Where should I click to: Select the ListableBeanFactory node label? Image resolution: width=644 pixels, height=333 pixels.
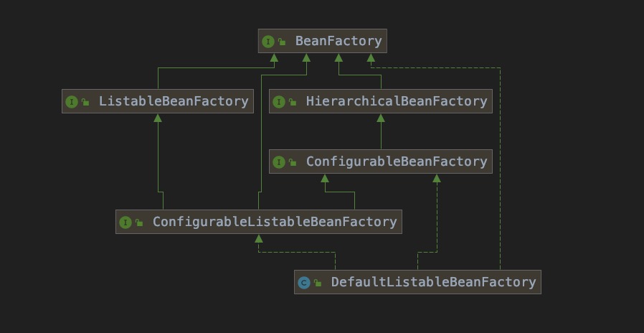coord(174,101)
